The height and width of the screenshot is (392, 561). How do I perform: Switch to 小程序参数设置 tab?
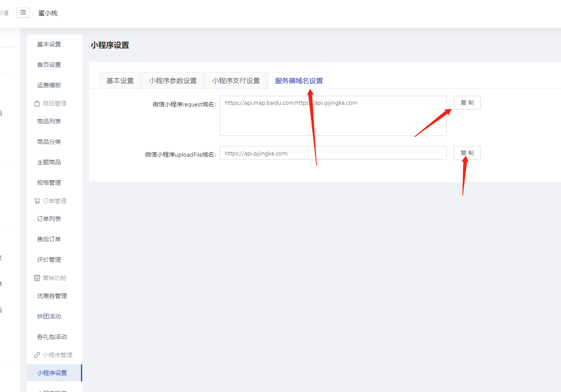click(173, 80)
